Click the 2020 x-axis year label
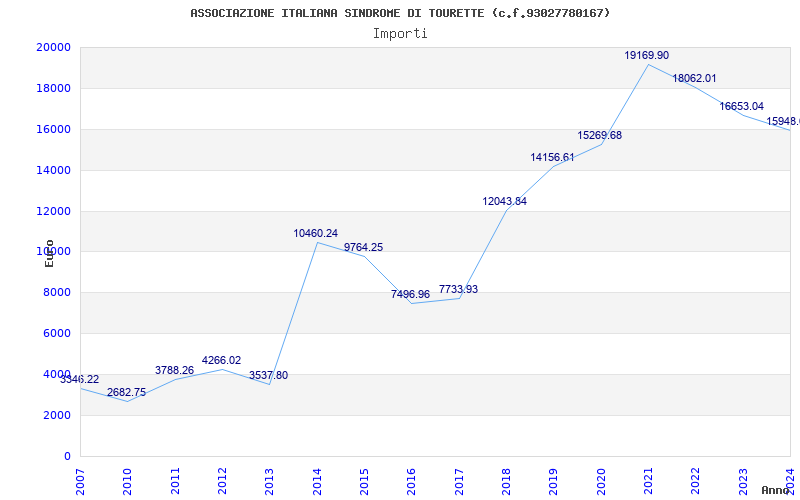 tap(601, 481)
